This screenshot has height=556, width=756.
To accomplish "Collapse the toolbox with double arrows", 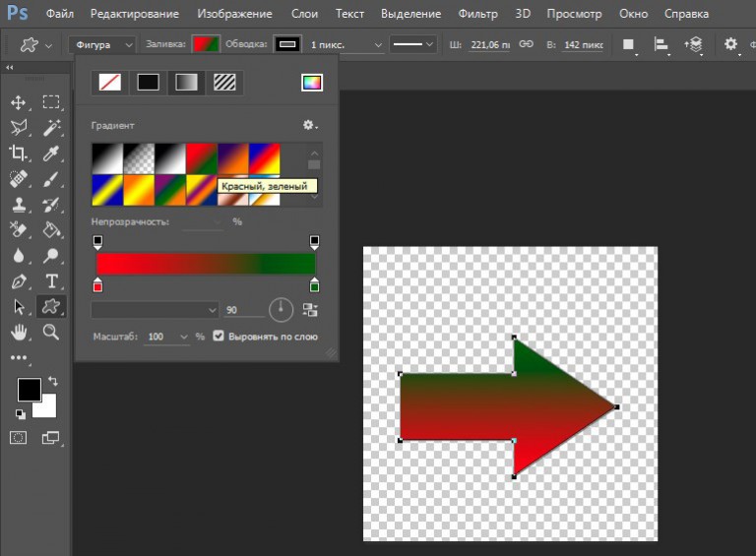I will 10,68.
